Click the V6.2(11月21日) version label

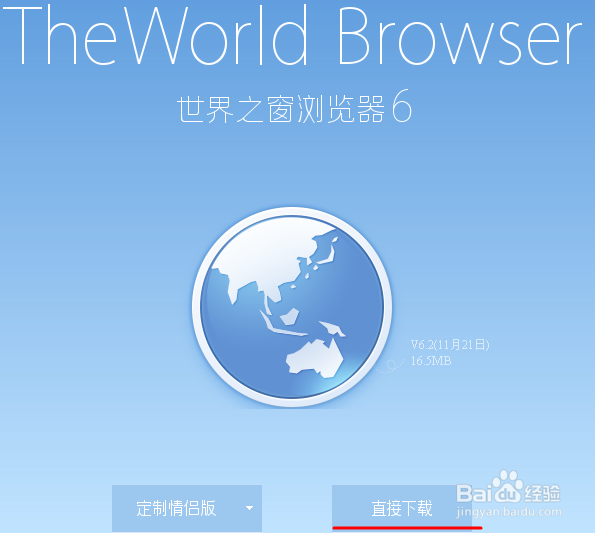tap(450, 344)
